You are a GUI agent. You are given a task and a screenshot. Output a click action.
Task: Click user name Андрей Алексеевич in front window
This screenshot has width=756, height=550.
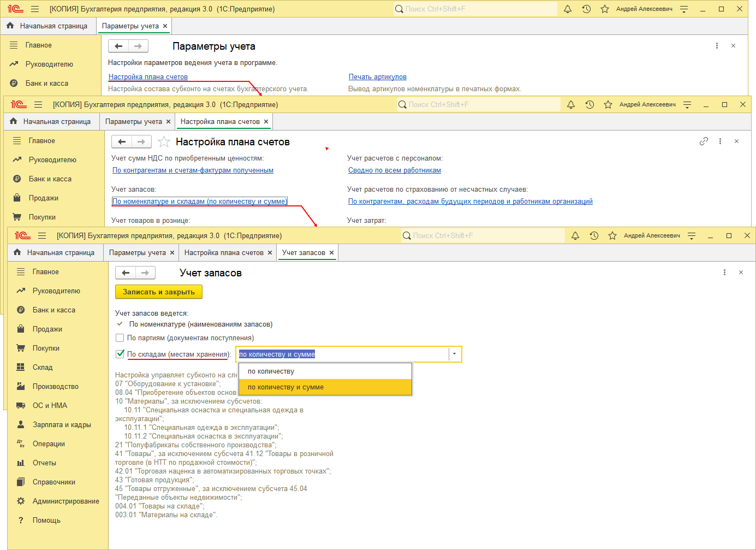coord(652,235)
